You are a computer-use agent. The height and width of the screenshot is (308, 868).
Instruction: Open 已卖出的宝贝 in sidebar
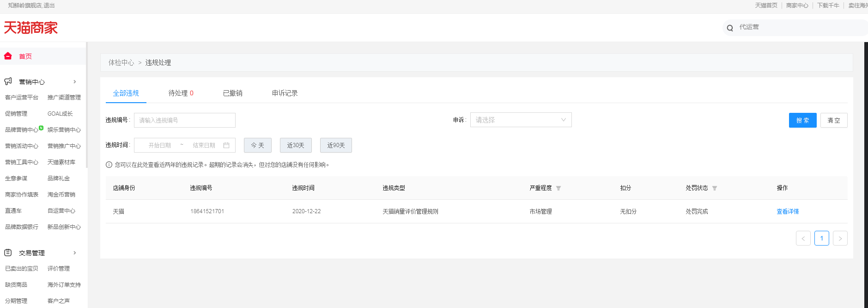(22, 269)
